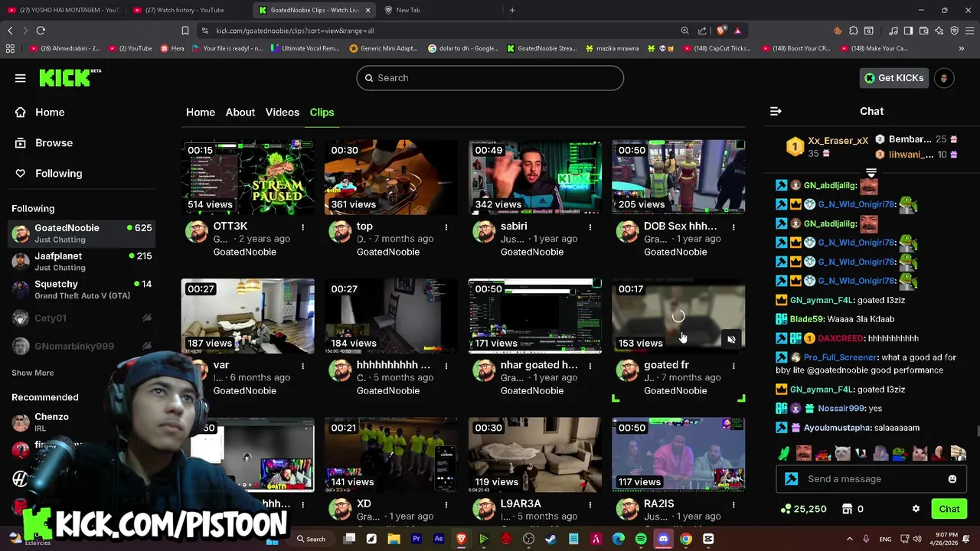
Task: Bookmark this page icon in address bar
Action: click(185, 31)
